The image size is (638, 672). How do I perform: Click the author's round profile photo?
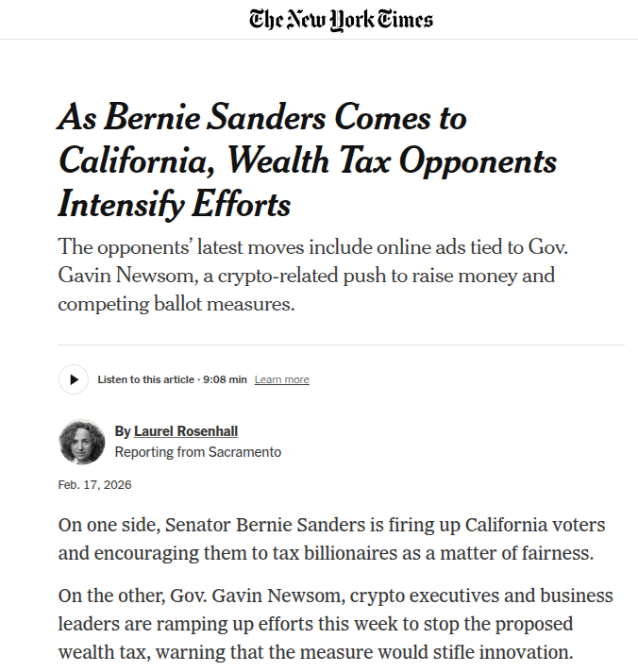pyautogui.click(x=82, y=442)
